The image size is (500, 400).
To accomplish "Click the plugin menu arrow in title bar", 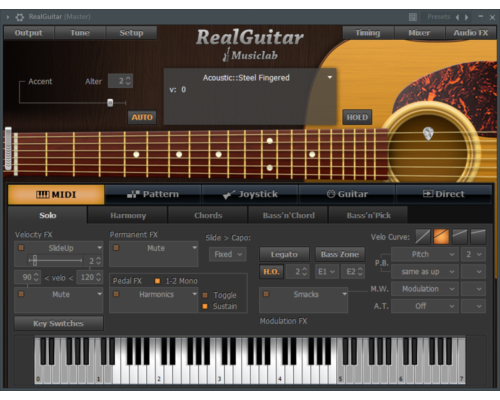I will (8, 17).
